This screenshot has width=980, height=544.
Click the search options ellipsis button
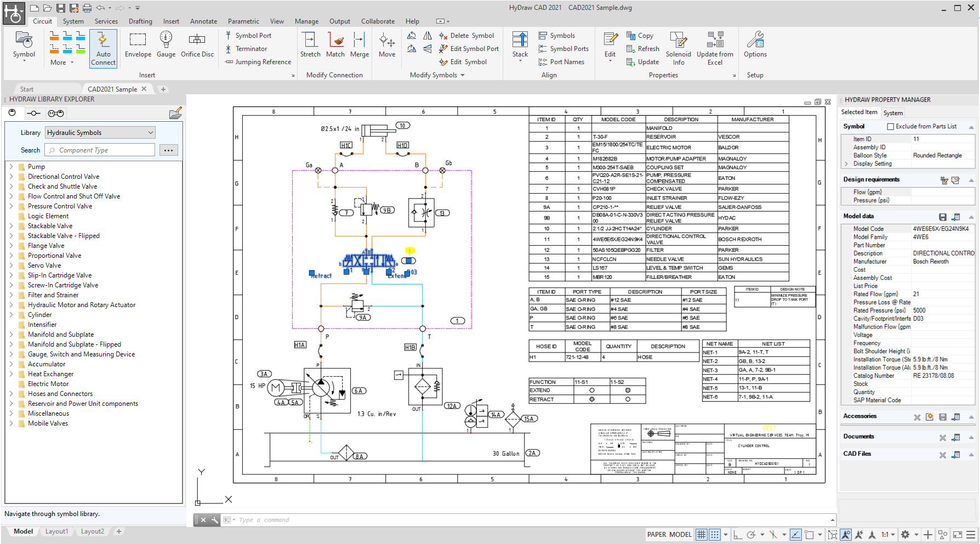click(x=169, y=150)
